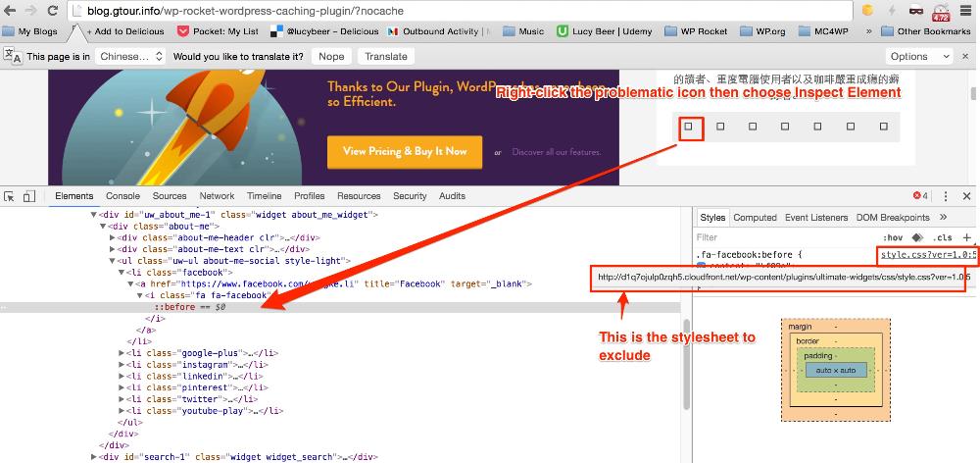Click the red error count badge showing 4
Viewport: 980px width, 463px height.
click(920, 196)
